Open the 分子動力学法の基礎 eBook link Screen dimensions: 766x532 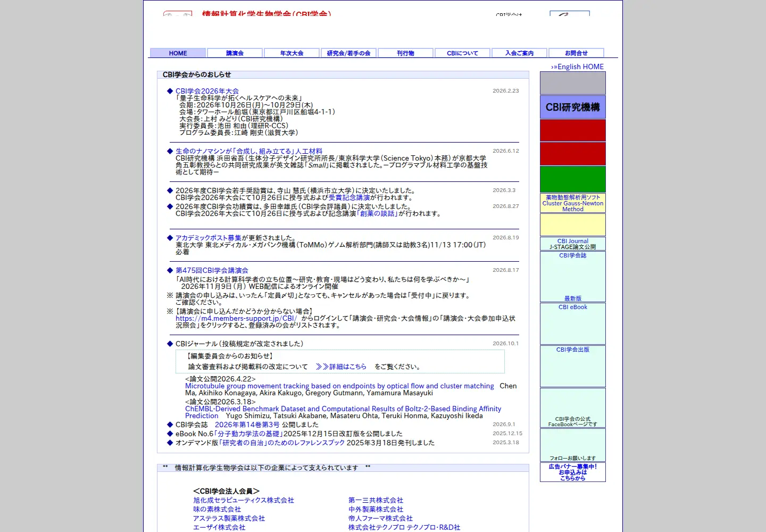[x=248, y=434]
